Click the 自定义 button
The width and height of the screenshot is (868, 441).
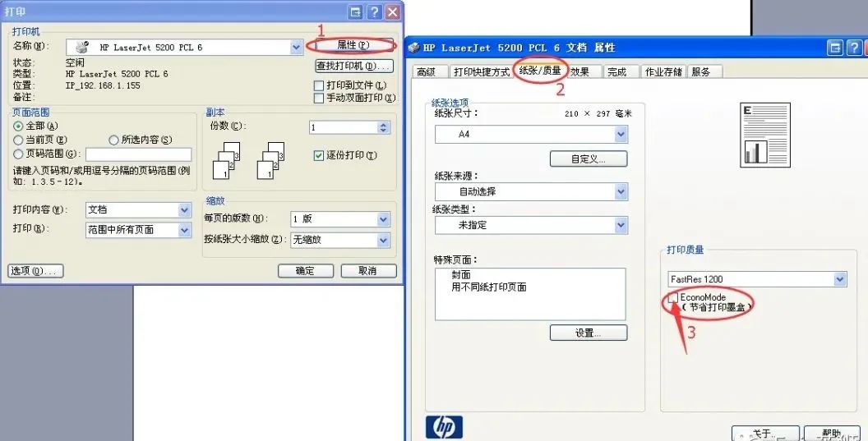coord(589,158)
